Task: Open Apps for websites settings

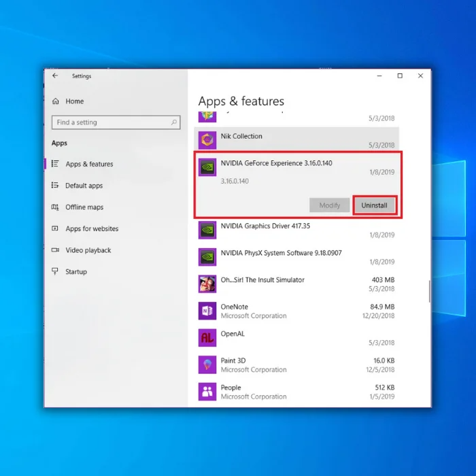Action: point(92,228)
